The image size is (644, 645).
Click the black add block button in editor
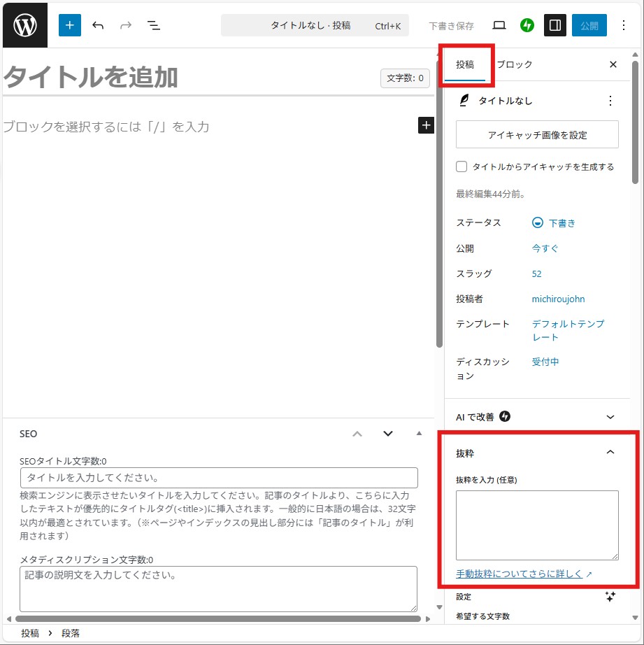click(x=426, y=125)
